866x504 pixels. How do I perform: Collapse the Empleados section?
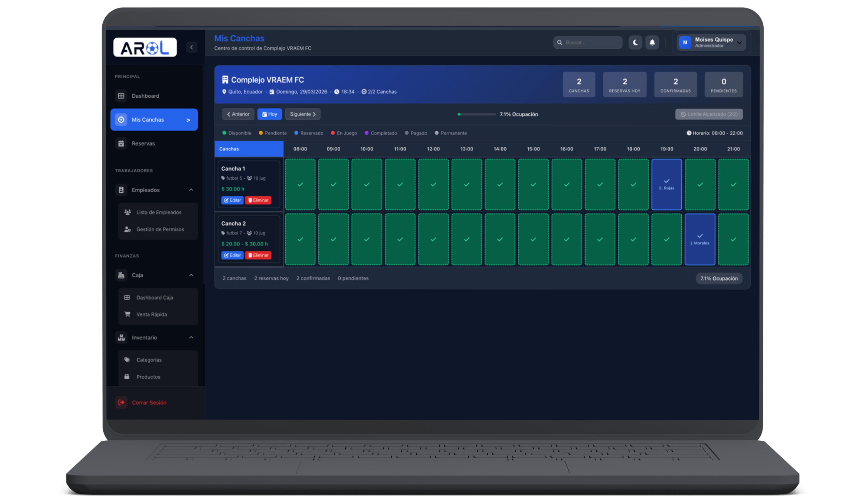(191, 190)
